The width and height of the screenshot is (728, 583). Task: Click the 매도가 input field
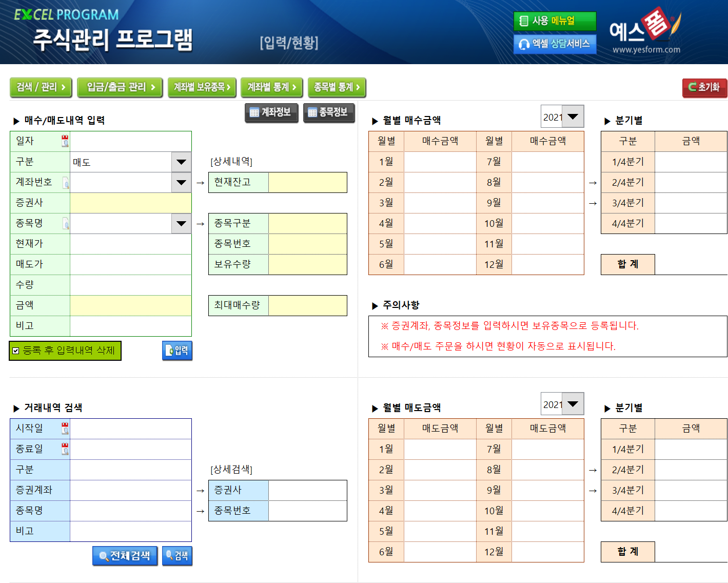[130, 264]
